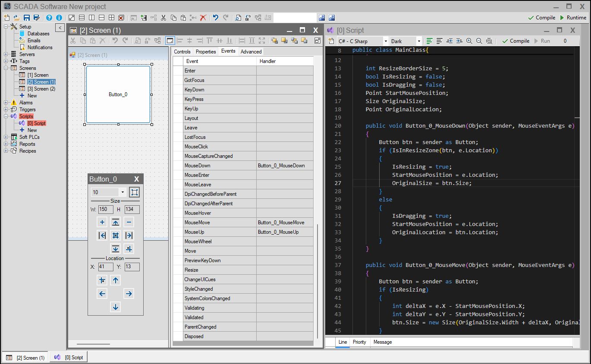This screenshot has width=591, height=364.
Task: Click the blue Undo arrow in main toolbar
Action: click(x=215, y=18)
